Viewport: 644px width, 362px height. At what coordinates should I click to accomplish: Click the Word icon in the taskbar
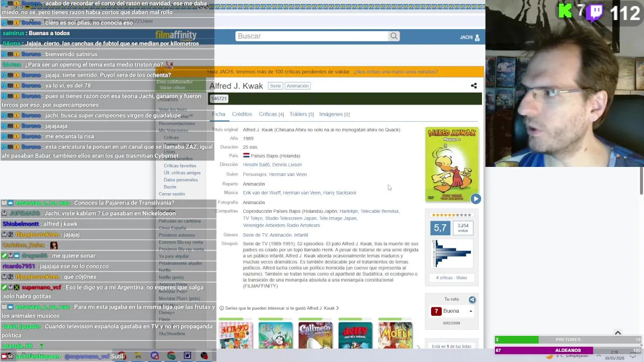coord(187,355)
